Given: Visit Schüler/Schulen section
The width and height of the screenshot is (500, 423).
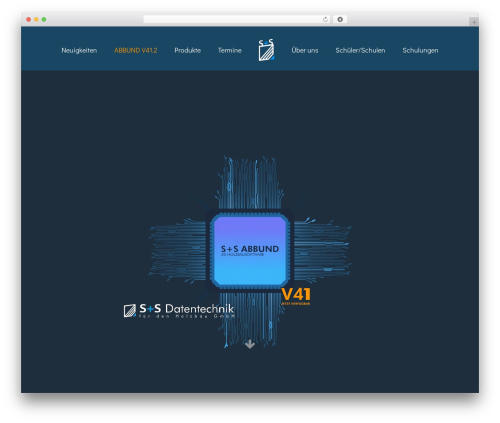Looking at the screenshot, I should (360, 50).
